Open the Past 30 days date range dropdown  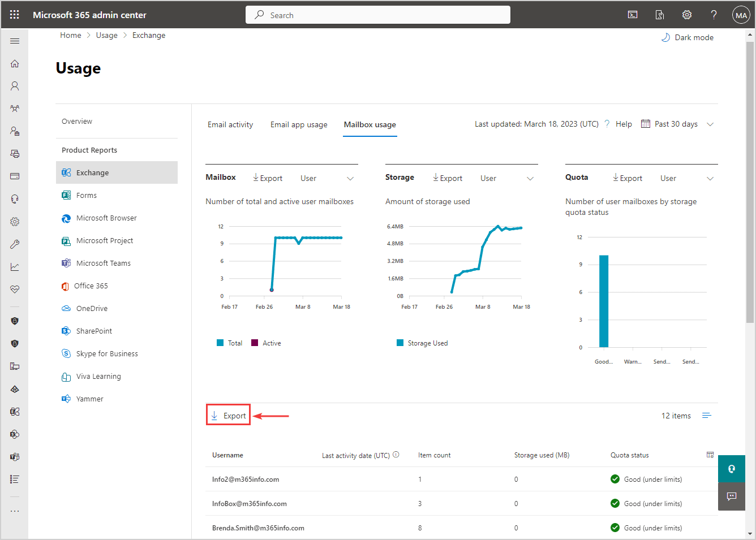677,124
